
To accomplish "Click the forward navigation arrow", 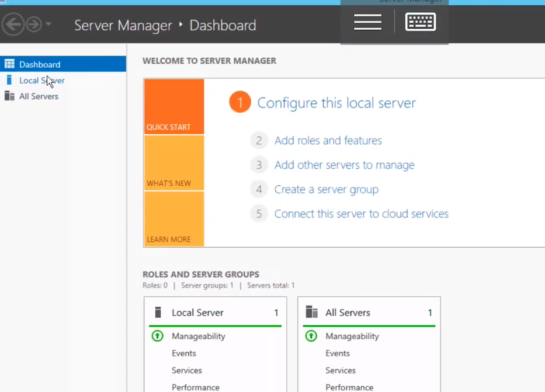I will tap(34, 25).
